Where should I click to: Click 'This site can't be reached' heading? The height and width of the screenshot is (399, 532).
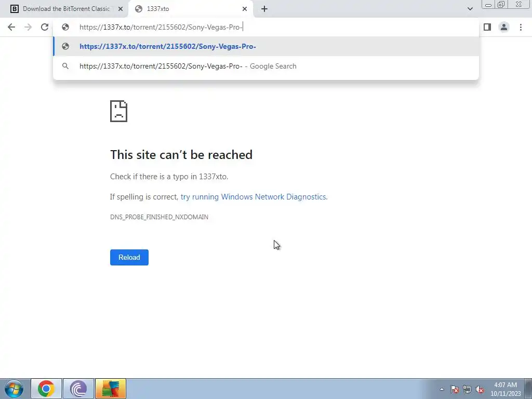coord(181,155)
